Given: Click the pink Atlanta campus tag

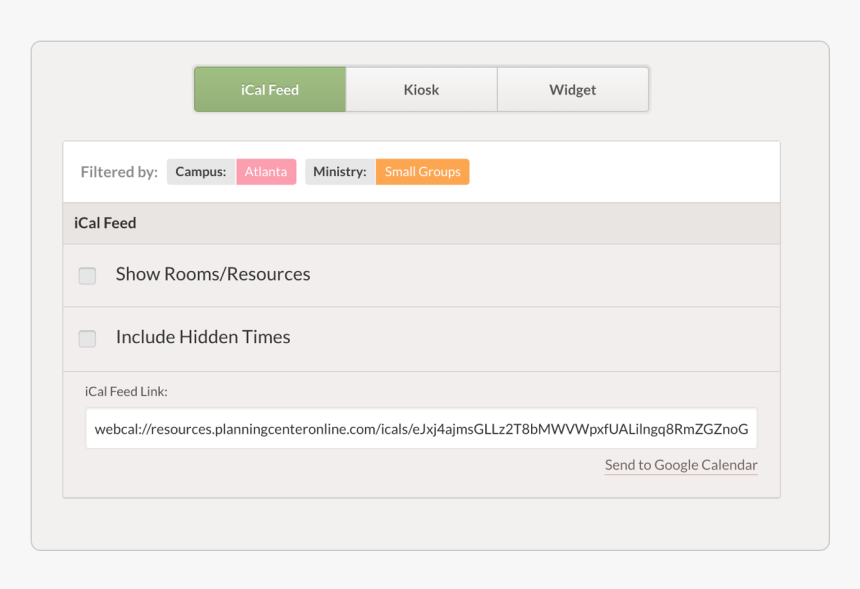Looking at the screenshot, I should (266, 172).
